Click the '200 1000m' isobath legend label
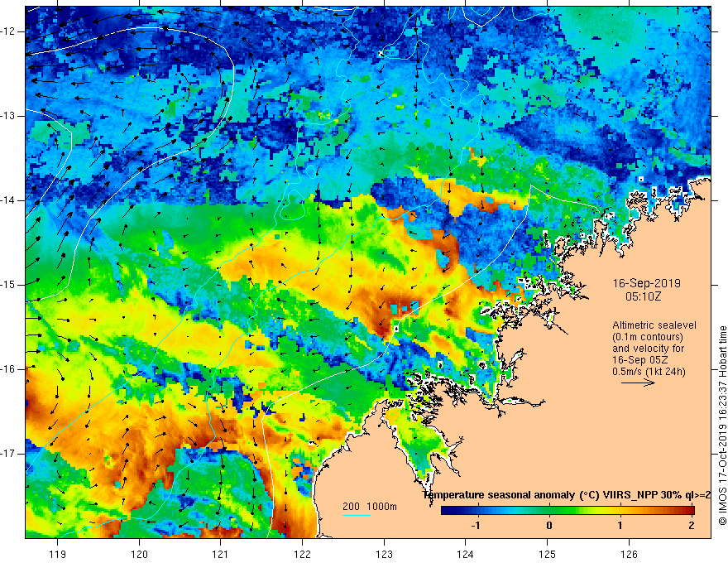The height and width of the screenshot is (563, 728). (370, 507)
